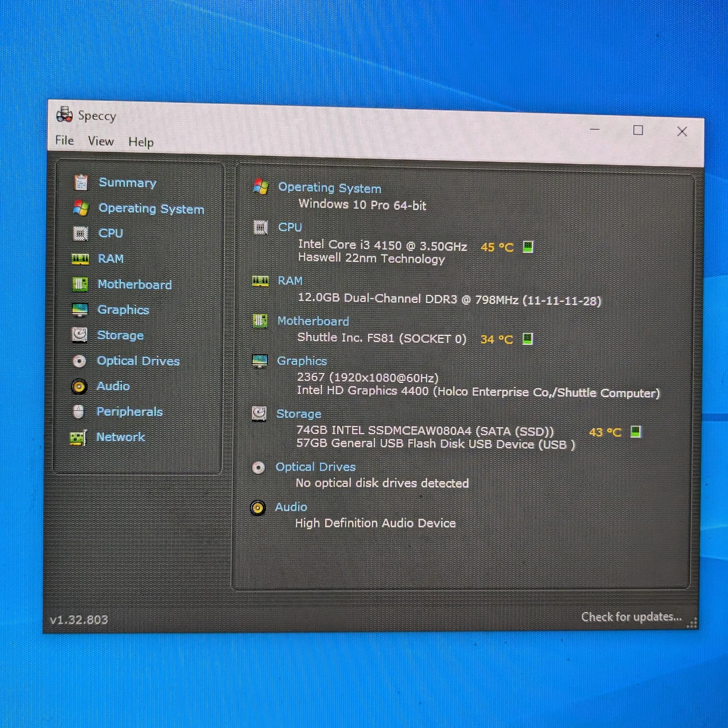Viewport: 728px width, 728px height.
Task: Click Check for updates link
Action: point(631,617)
